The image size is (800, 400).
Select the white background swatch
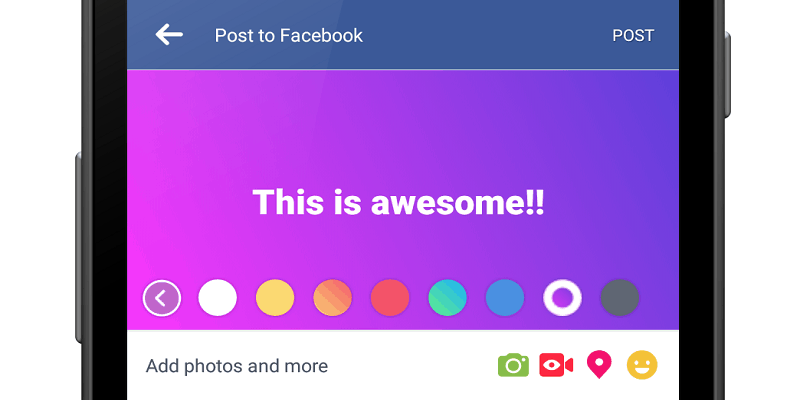click(218, 297)
